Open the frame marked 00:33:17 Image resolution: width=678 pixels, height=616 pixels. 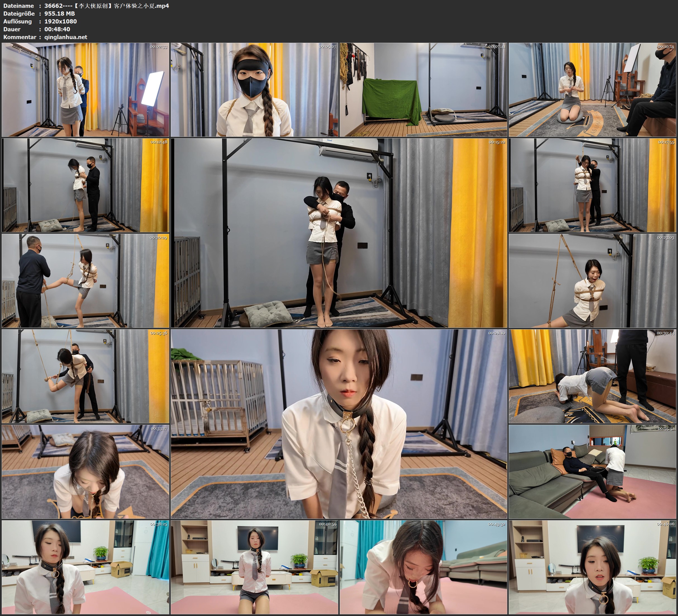85,472
